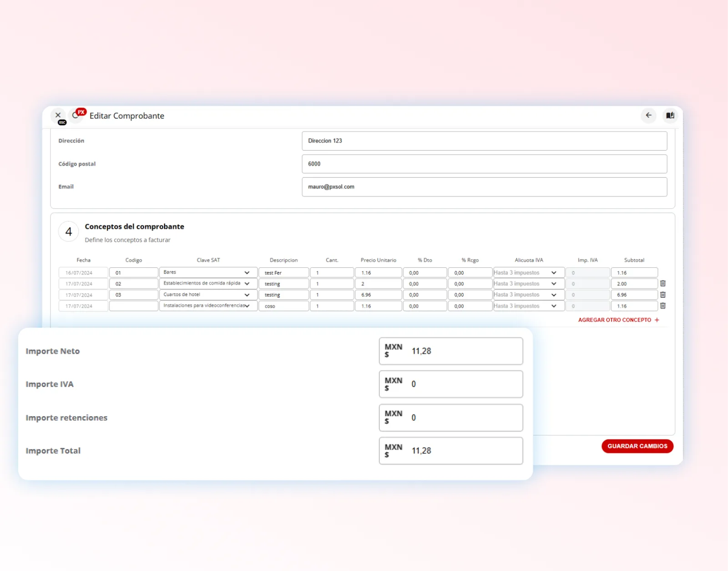
Task: Go back using the left arrow icon
Action: coord(649,115)
